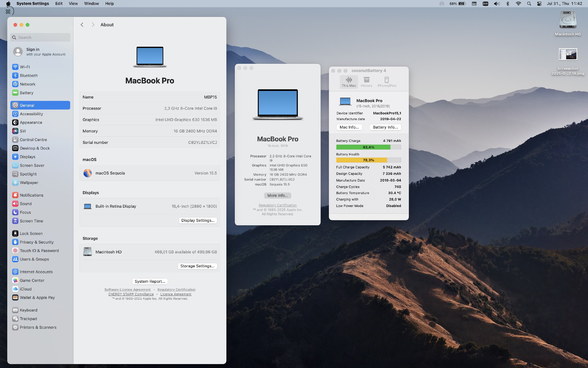Open Regulatory Certification in About This Mac window
This screenshot has height=368, width=588.
pos(278,205)
